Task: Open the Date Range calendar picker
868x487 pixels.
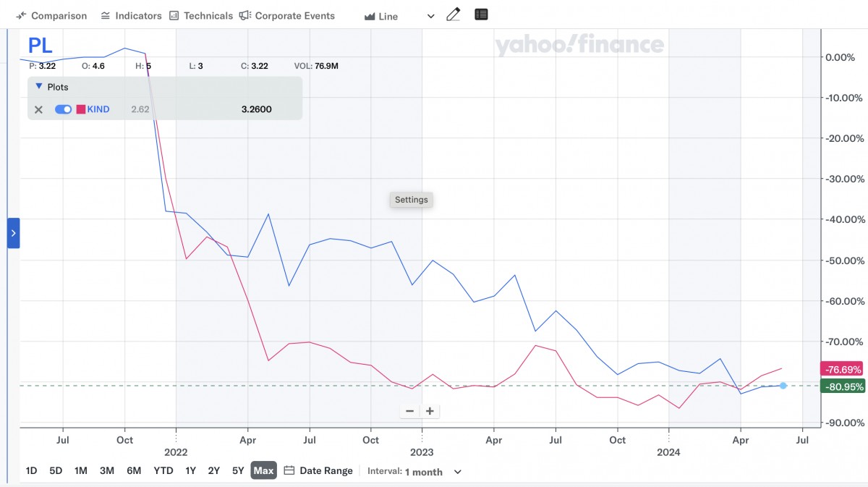Action: point(318,470)
